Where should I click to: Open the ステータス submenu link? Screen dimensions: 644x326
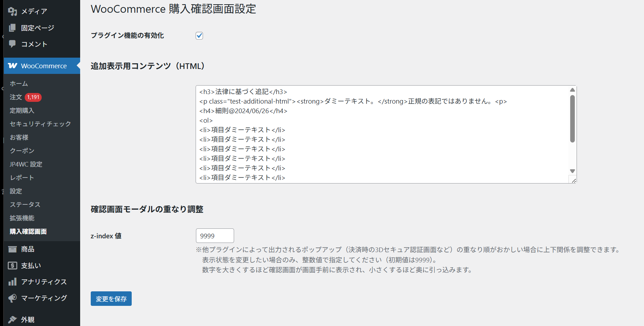point(25,205)
